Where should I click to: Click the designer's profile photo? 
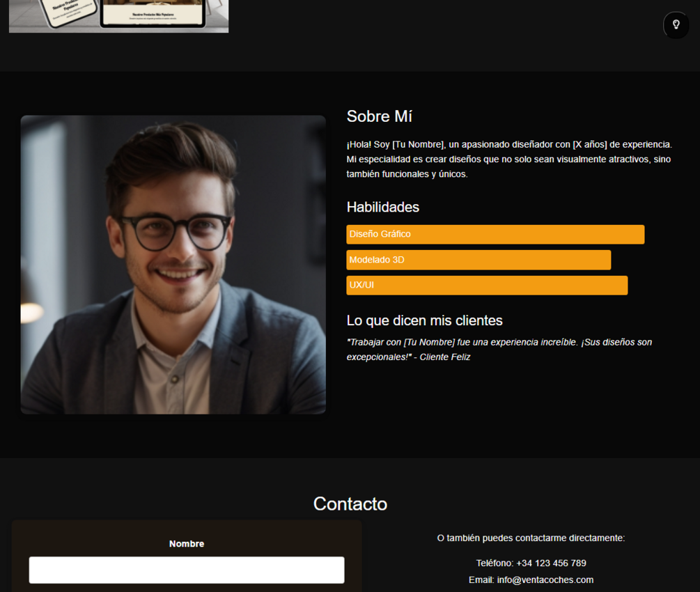tap(173, 265)
